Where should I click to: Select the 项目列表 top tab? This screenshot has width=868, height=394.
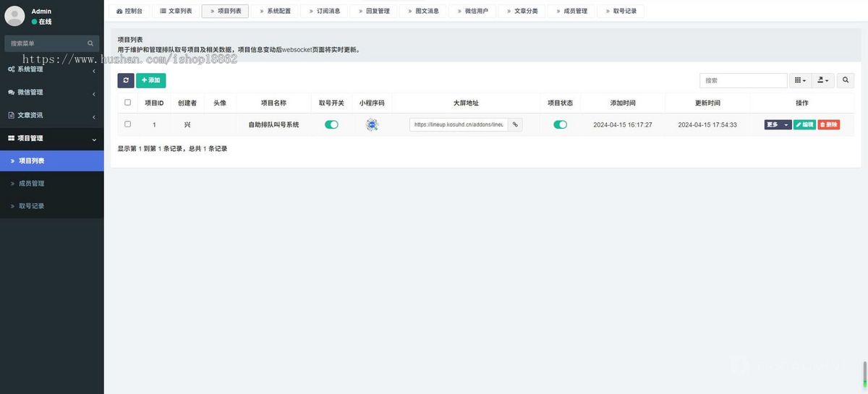(225, 11)
